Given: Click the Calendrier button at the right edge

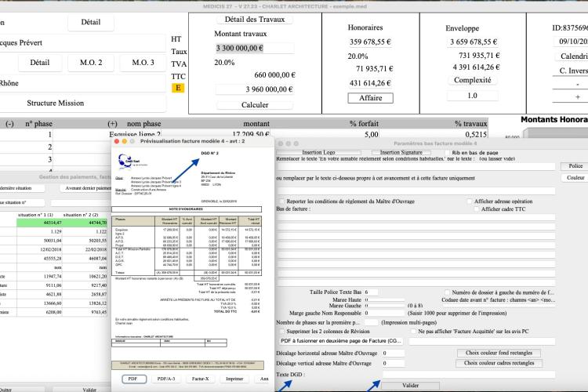Looking at the screenshot, I should tap(572, 56).
